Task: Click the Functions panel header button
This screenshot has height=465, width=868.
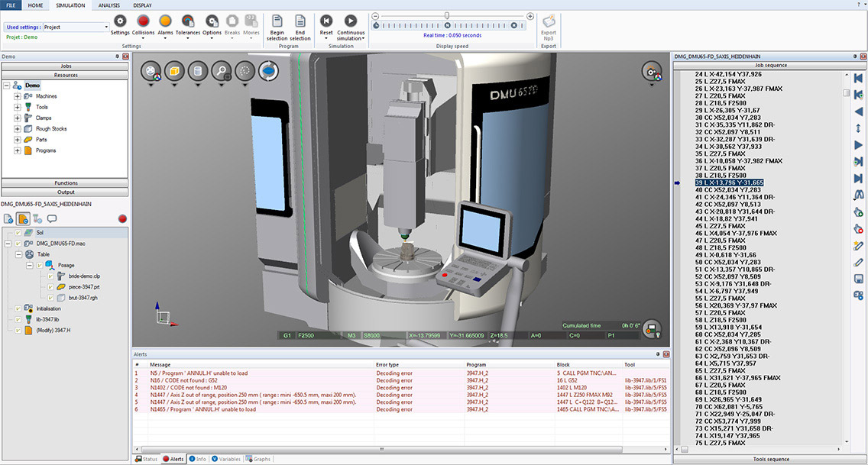Action: [x=66, y=183]
